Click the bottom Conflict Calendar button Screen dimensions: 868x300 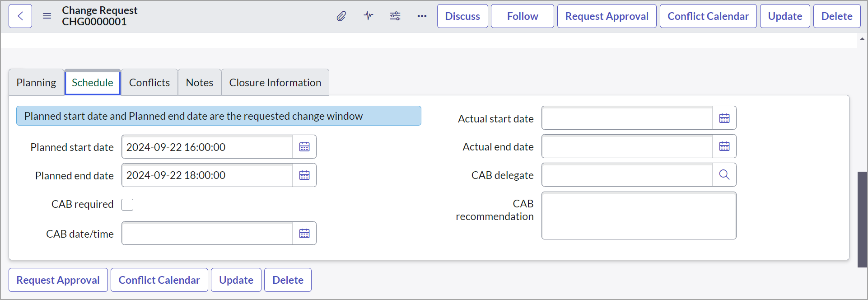coord(159,280)
